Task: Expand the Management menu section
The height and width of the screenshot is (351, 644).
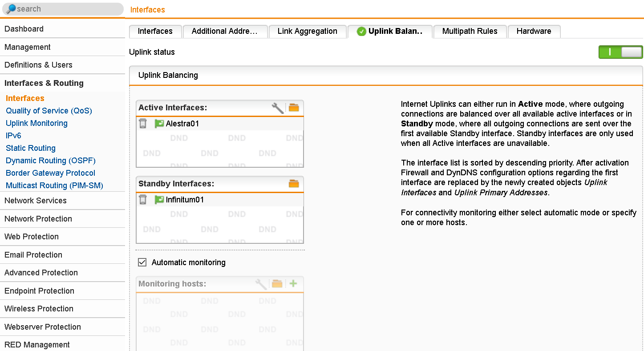Action: (62, 47)
